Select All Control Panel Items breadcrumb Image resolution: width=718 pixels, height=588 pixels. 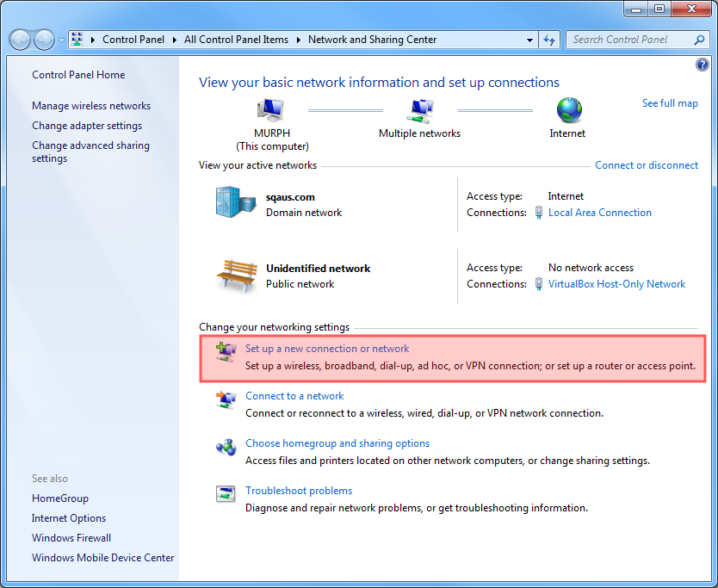pyautogui.click(x=236, y=40)
